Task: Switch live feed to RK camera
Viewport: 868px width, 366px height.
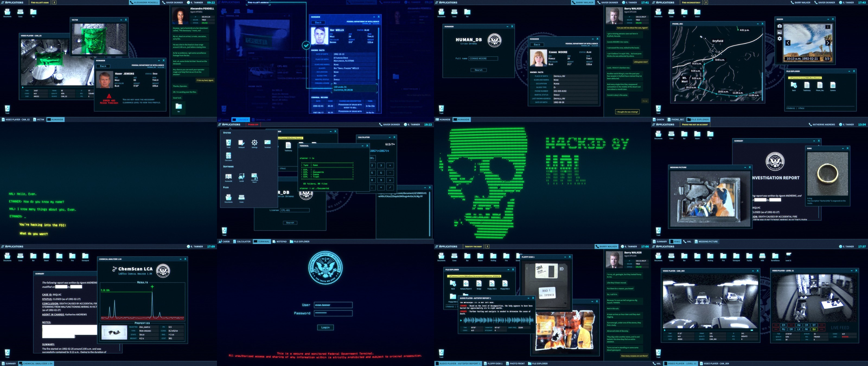Action: pyautogui.click(x=806, y=329)
